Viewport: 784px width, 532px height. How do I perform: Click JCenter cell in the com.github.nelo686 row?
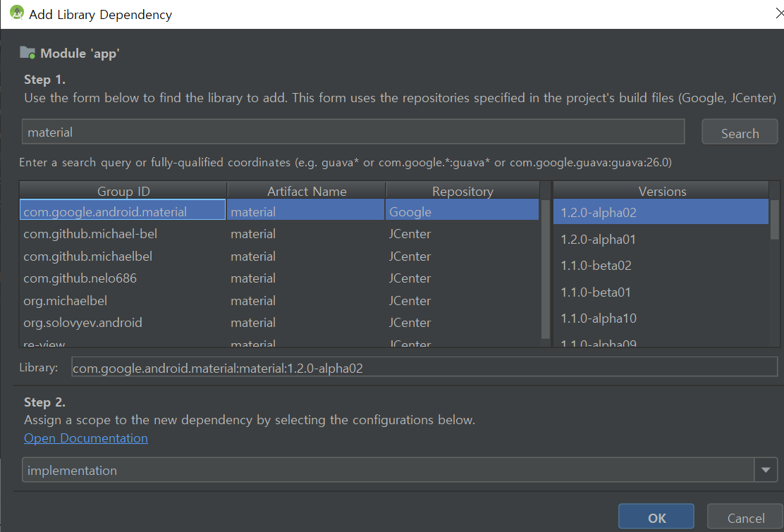click(x=462, y=278)
